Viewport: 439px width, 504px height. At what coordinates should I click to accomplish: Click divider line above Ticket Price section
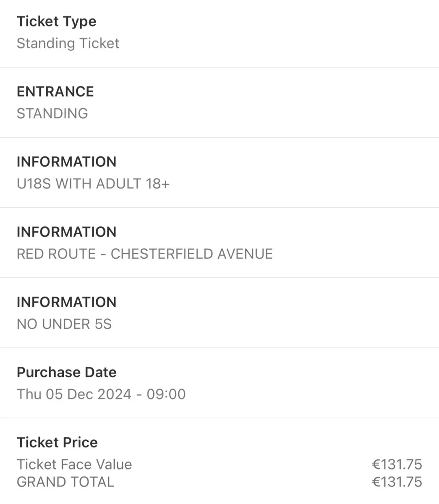pos(219,418)
